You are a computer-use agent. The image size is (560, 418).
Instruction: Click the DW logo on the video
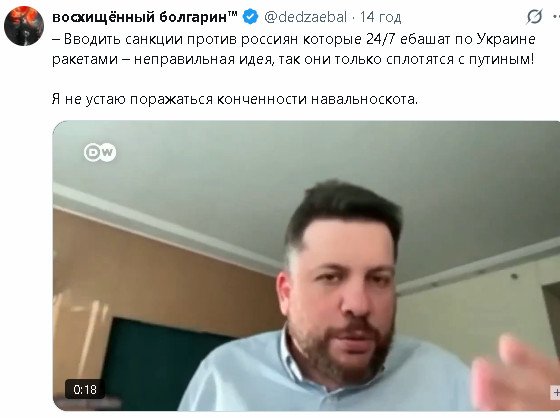[100, 153]
